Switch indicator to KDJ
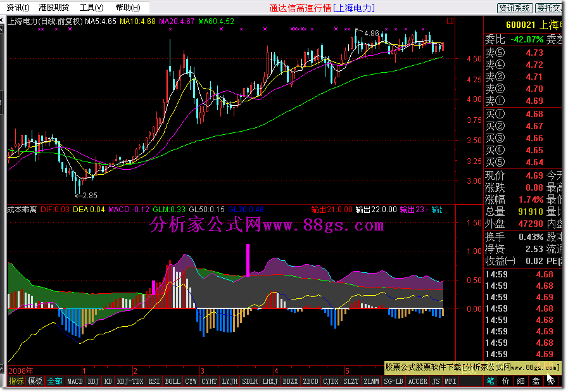Image resolution: width=568 pixels, height=392 pixels. (94, 381)
